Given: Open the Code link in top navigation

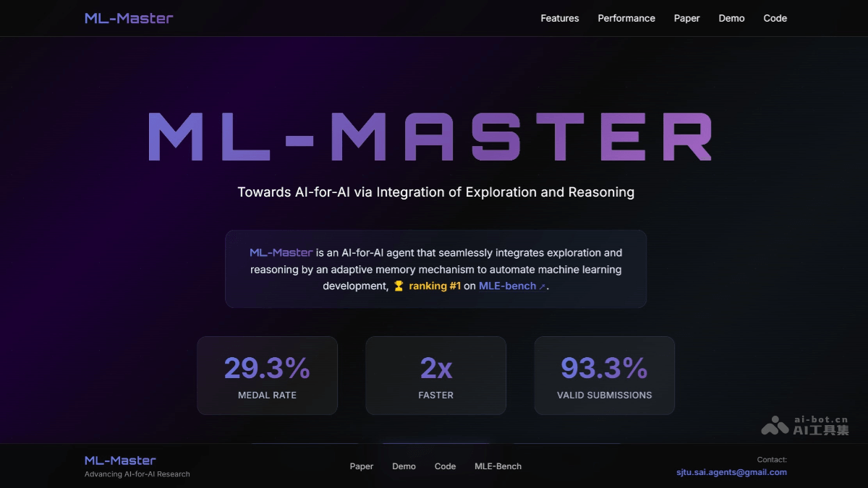Looking at the screenshot, I should click(x=775, y=18).
